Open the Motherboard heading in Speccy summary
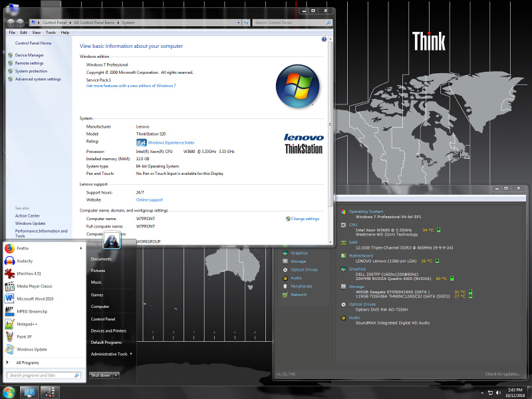 click(360, 256)
